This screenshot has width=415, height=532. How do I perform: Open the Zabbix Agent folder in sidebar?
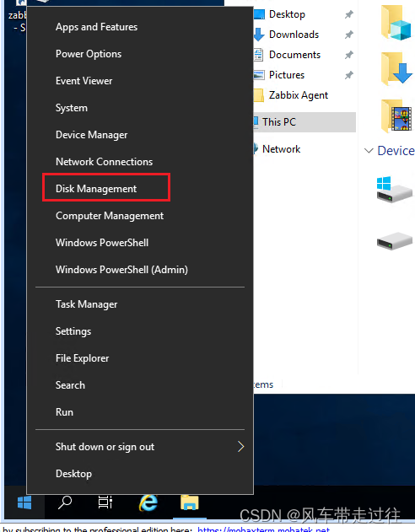click(x=299, y=95)
